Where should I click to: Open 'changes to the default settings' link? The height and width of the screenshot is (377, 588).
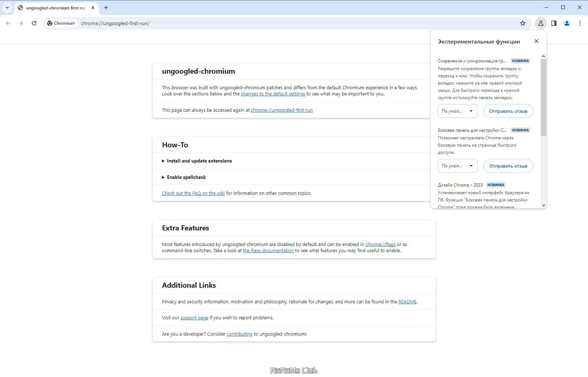273,94
